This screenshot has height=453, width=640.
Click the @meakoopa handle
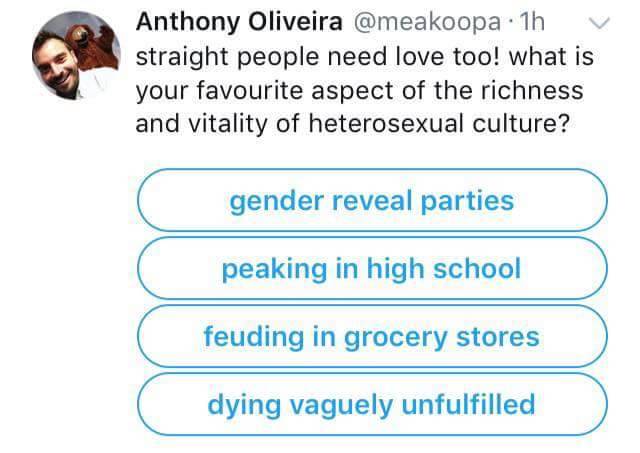tap(427, 22)
